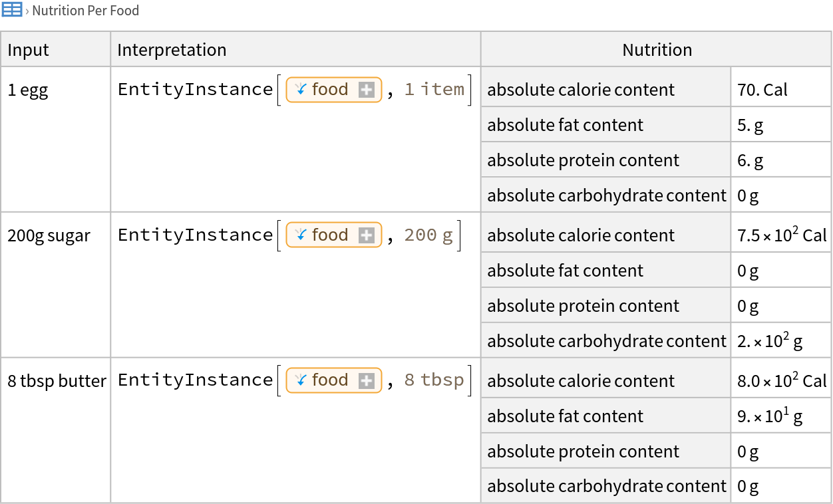Screen dimensions: 833x504
Task: Select absolute calorie content for 1 item
Action: point(581,90)
